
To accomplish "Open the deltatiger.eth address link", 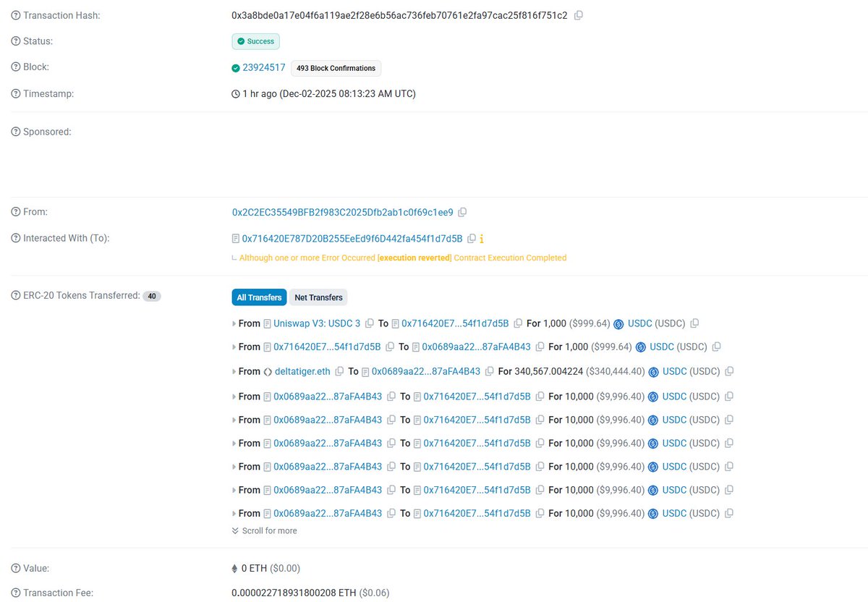I will [x=302, y=371].
